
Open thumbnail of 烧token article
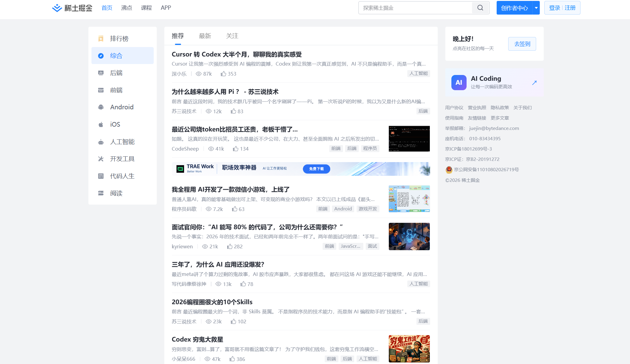pyautogui.click(x=409, y=139)
